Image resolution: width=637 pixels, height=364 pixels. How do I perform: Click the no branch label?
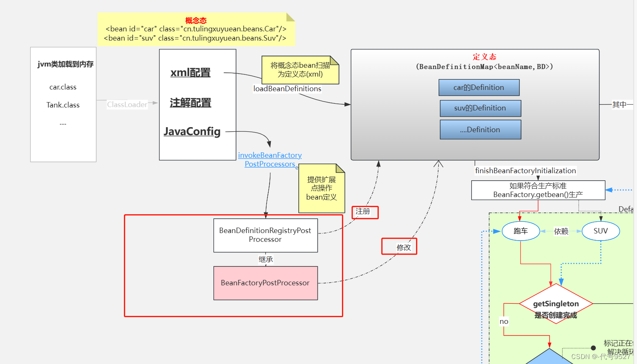tap(504, 322)
